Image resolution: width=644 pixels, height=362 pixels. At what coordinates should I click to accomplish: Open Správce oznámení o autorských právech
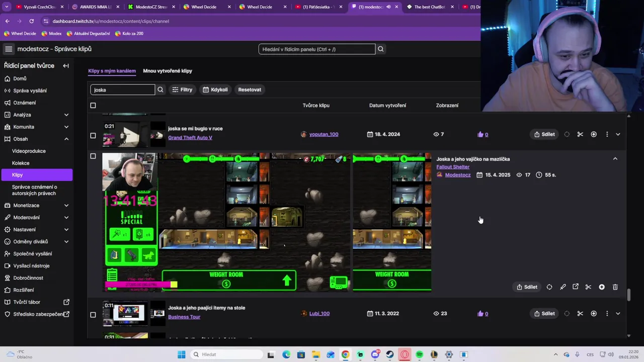click(34, 190)
